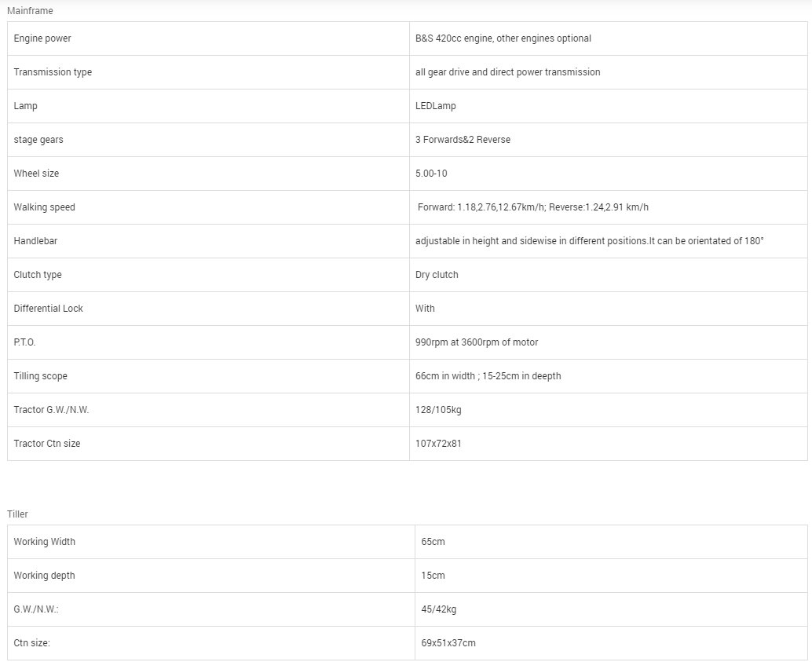
Task: Click the Walking speed row label
Action: (x=44, y=207)
